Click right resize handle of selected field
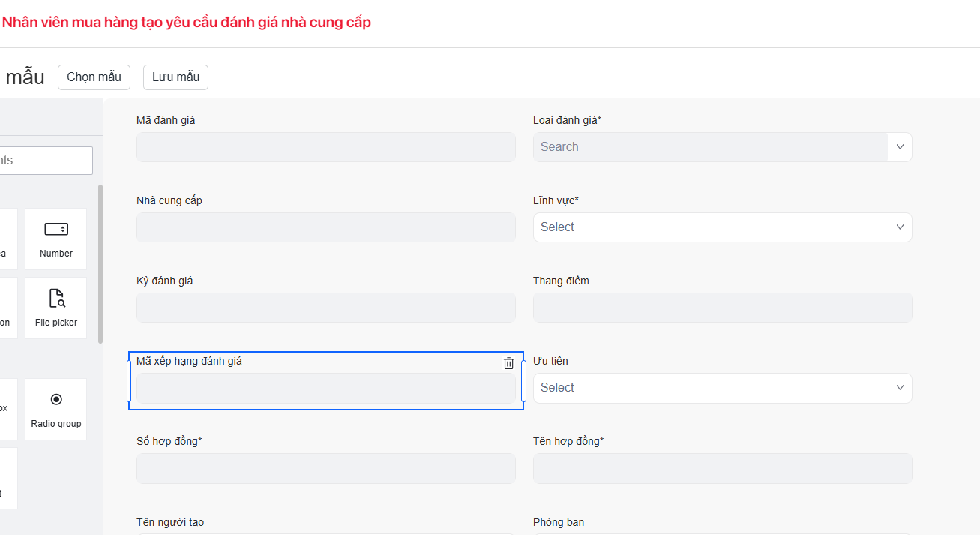Viewport: 980px width, 535px height. [x=523, y=381]
